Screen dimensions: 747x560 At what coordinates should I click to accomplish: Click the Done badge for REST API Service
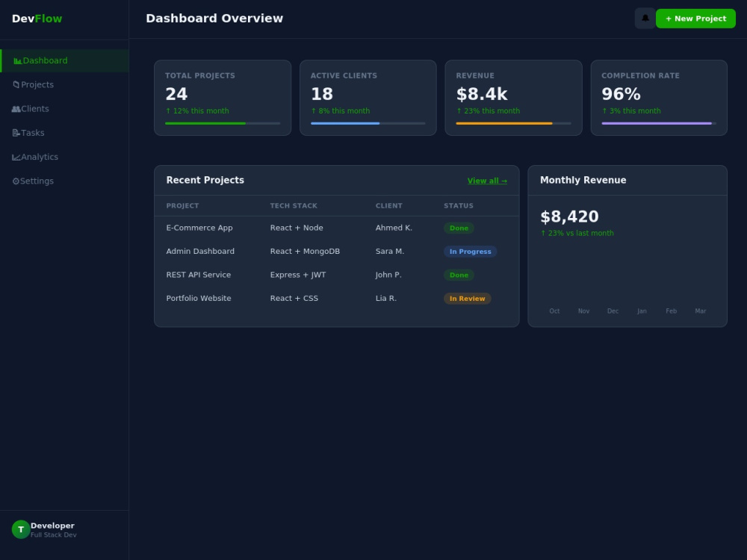click(459, 276)
